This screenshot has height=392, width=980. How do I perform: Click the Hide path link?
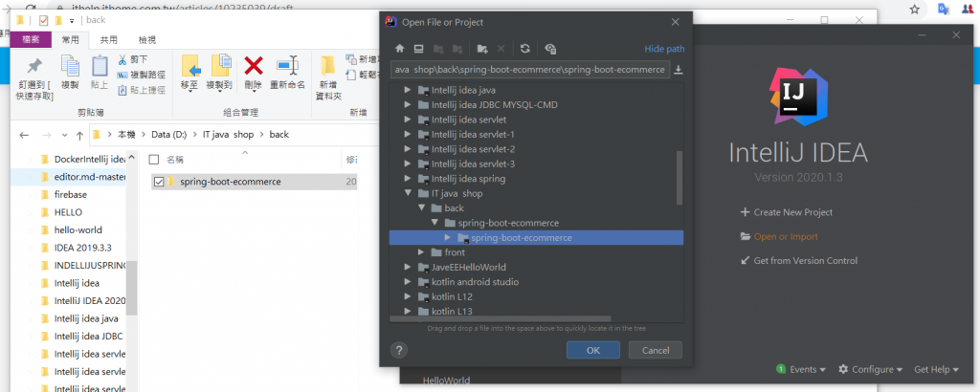pos(664,49)
